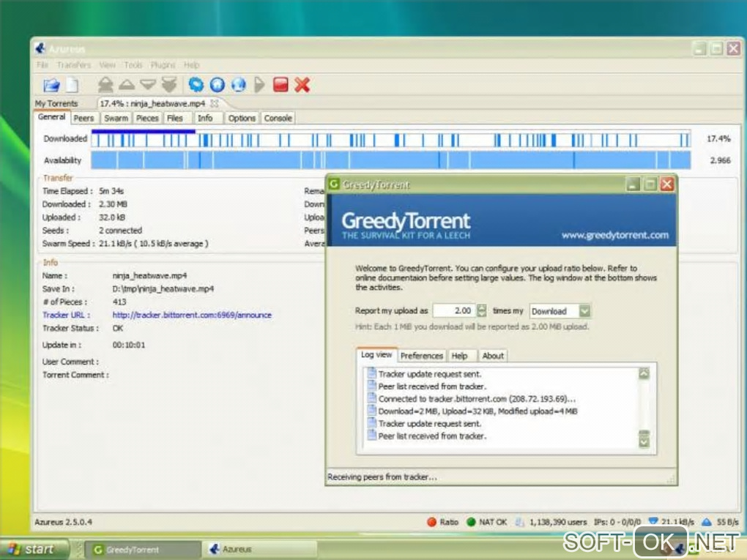Viewport: 747px width, 560px height.
Task: Open the Preferences tab in GreedyTorrent
Action: click(x=422, y=356)
